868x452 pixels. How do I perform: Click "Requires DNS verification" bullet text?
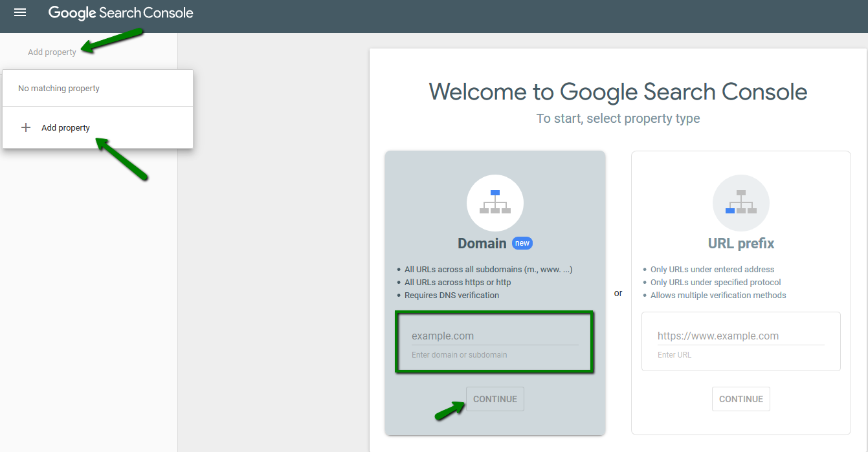point(452,296)
